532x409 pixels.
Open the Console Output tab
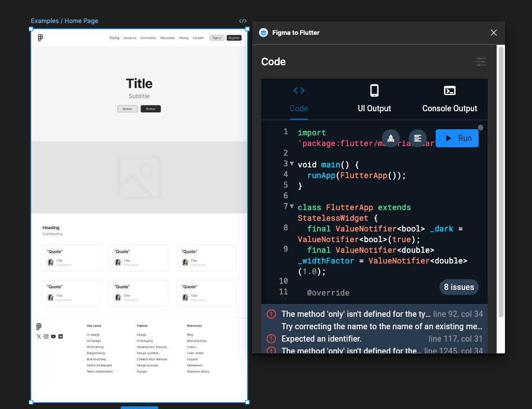pyautogui.click(x=449, y=99)
